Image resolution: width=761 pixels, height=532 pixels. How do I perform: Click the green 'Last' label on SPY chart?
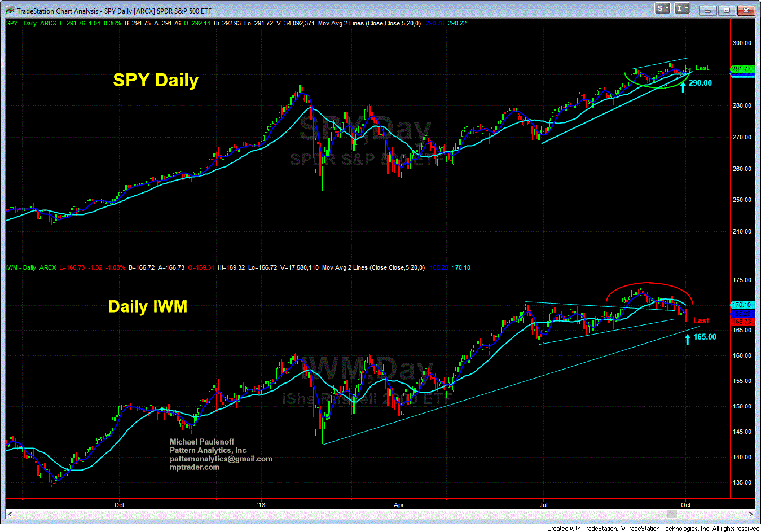pyautogui.click(x=702, y=68)
